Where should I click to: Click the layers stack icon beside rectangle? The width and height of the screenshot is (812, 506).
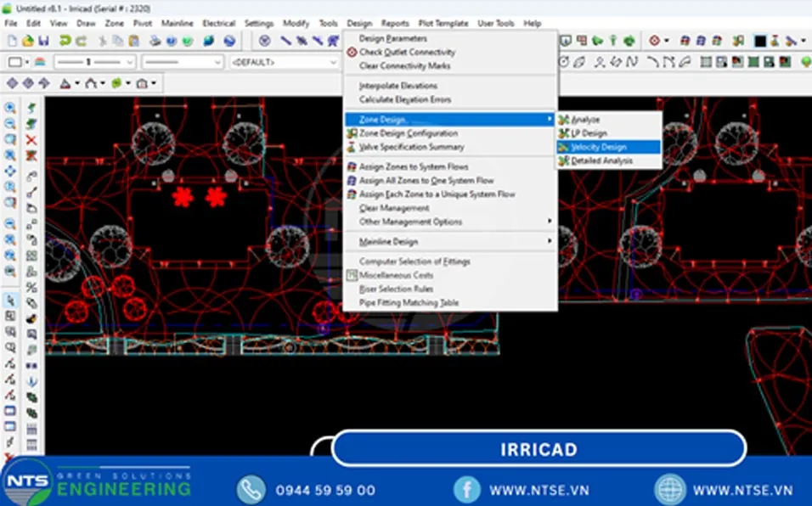pos(40,62)
